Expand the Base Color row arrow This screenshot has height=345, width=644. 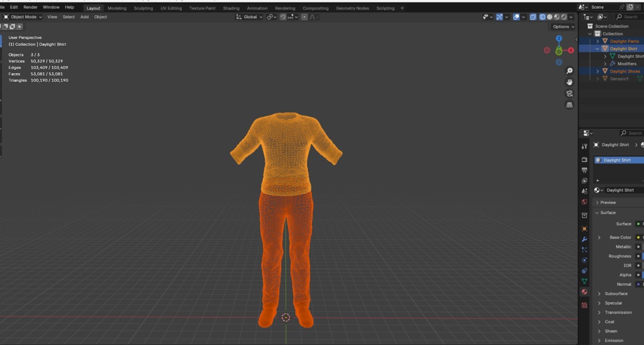tap(599, 237)
